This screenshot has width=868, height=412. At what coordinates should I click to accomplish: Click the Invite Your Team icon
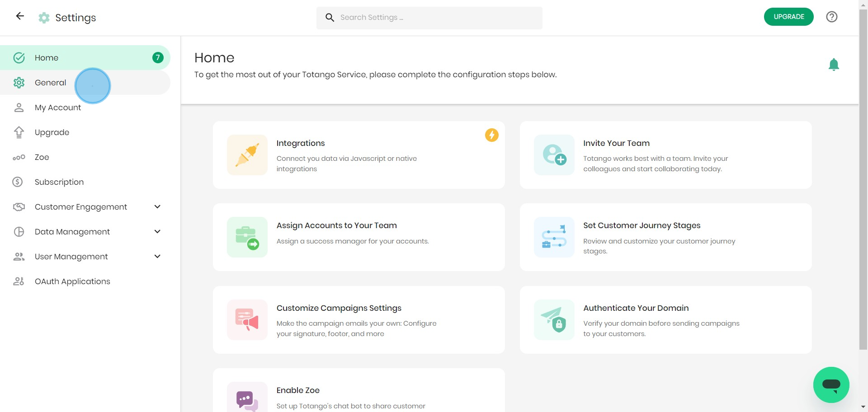click(x=554, y=155)
